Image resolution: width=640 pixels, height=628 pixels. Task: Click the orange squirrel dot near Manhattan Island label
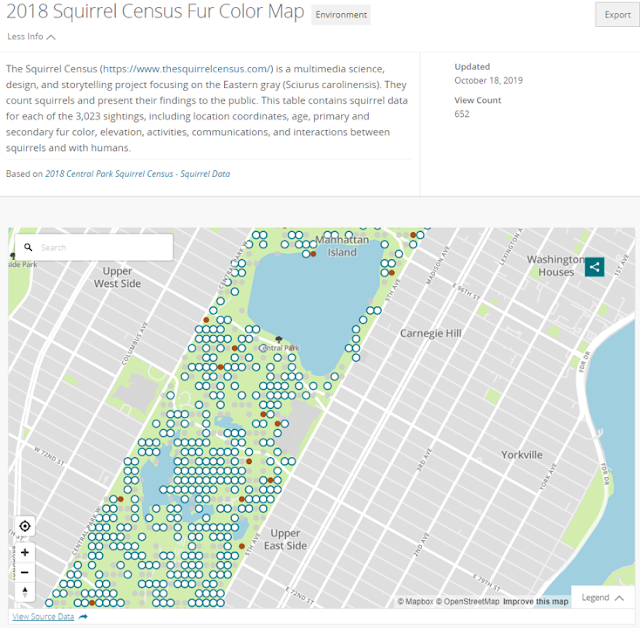click(x=313, y=254)
